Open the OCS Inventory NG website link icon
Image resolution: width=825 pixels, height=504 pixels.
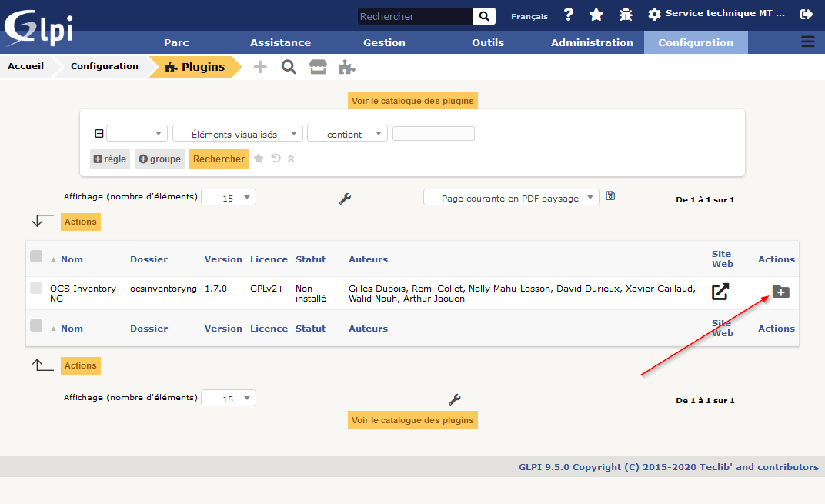(x=720, y=292)
